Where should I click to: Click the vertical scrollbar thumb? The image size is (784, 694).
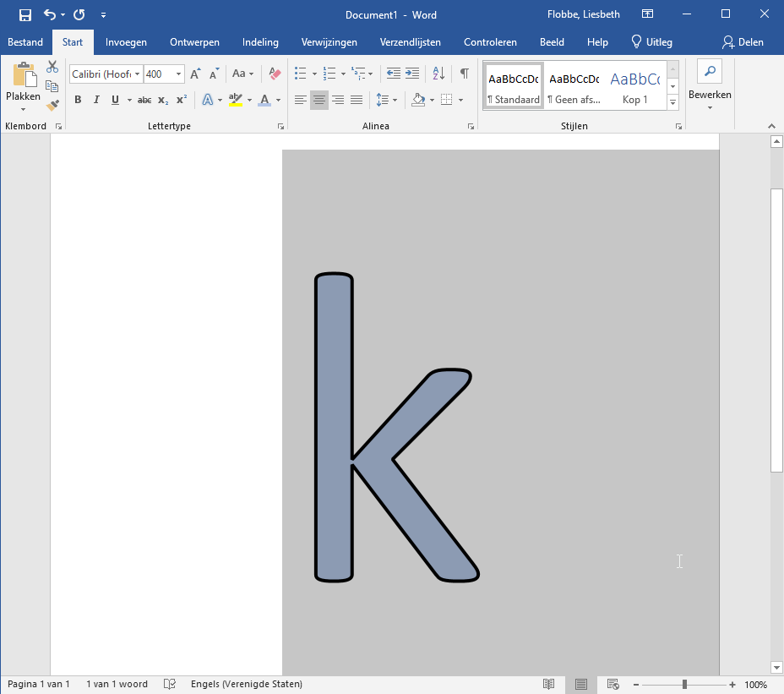pos(776,331)
